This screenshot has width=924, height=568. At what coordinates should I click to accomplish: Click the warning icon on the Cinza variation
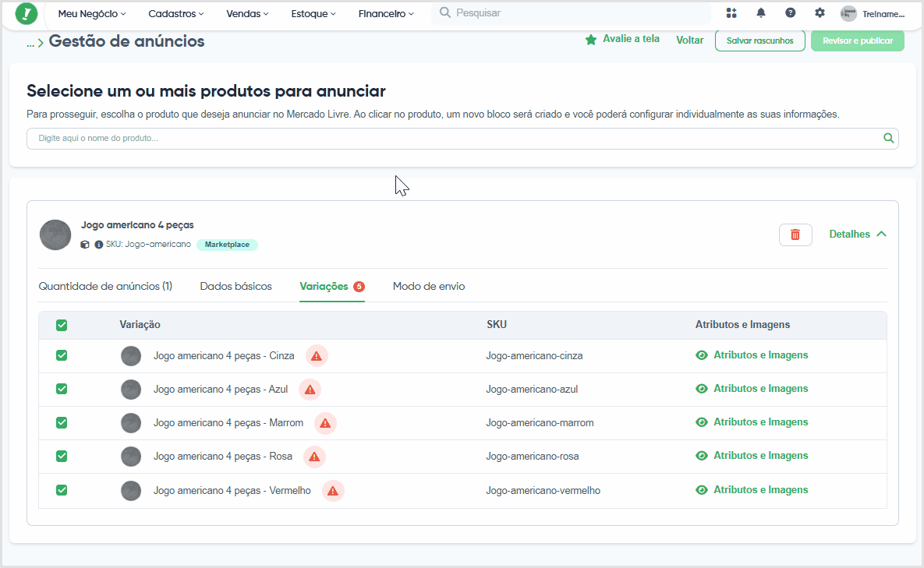pyautogui.click(x=317, y=356)
